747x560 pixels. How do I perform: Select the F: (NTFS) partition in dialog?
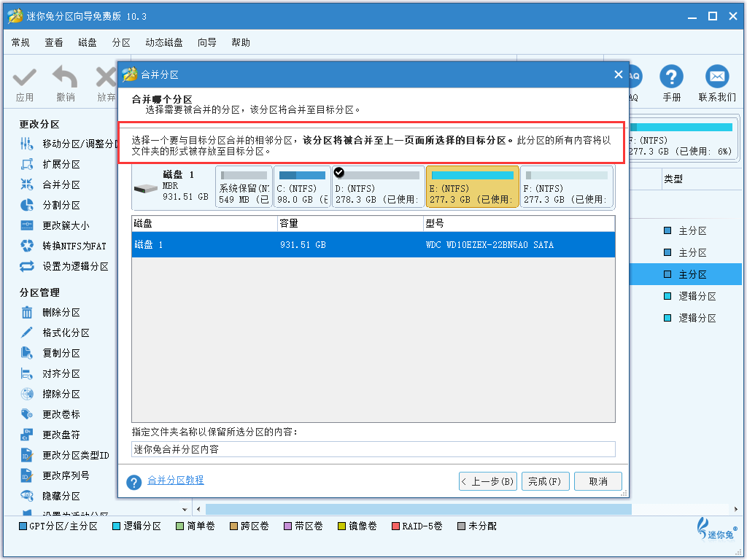566,187
